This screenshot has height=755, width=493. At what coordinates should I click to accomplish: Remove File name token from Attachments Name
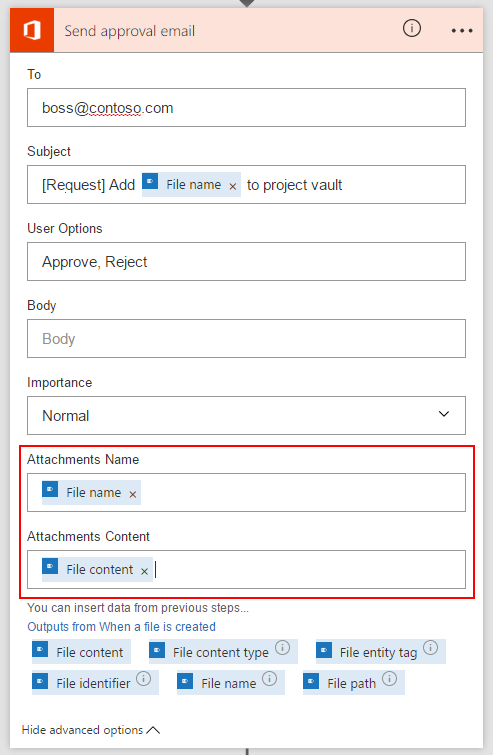(133, 495)
